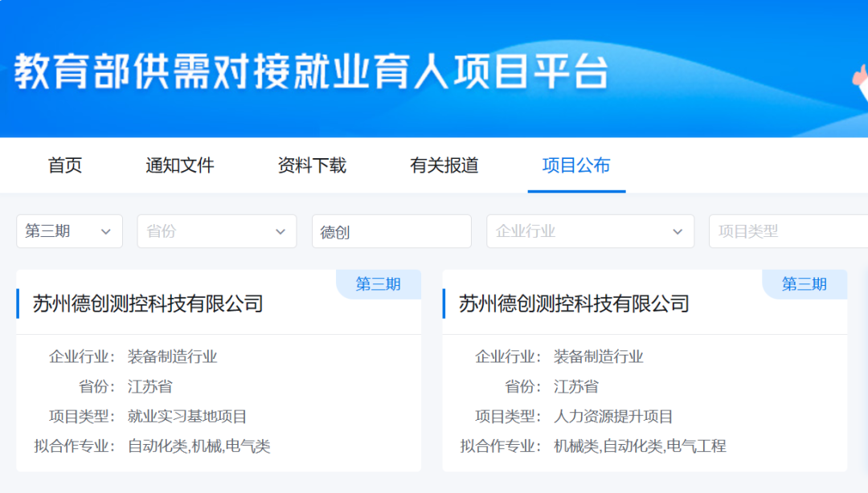
Task: Click the 教育部供需对接就业育人项目平台 header title
Action: point(311,71)
